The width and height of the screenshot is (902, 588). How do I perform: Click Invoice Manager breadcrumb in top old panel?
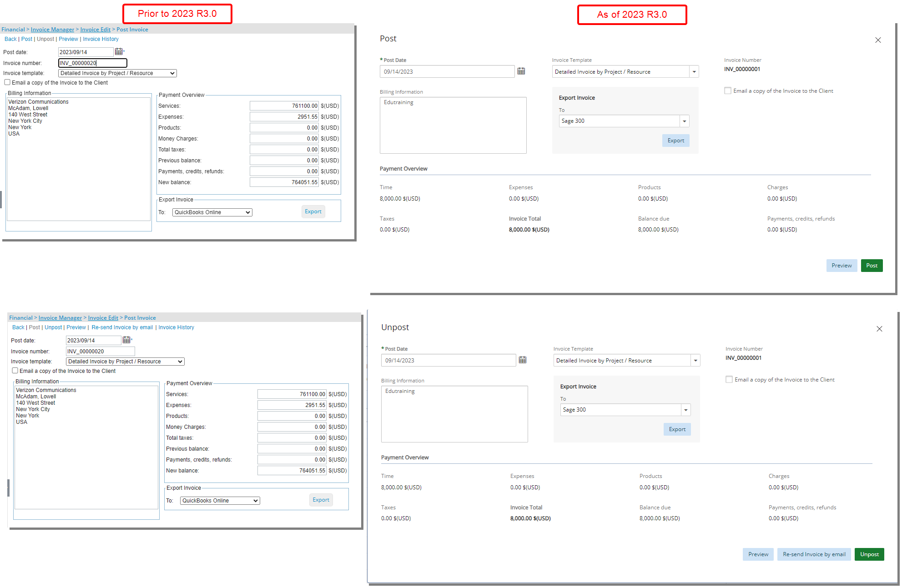point(52,30)
